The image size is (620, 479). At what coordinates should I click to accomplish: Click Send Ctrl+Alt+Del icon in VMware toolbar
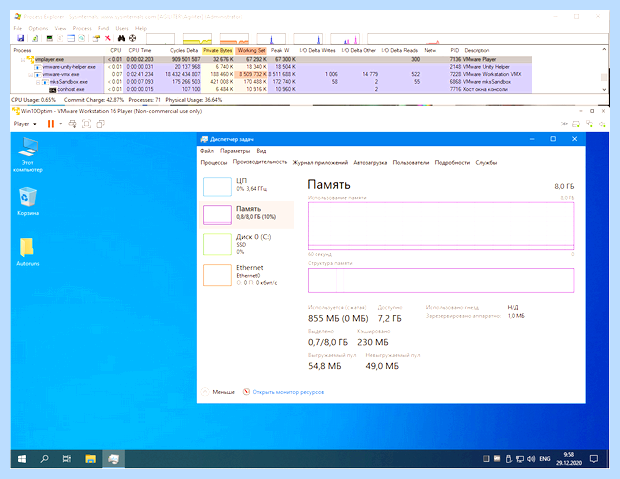click(72, 124)
